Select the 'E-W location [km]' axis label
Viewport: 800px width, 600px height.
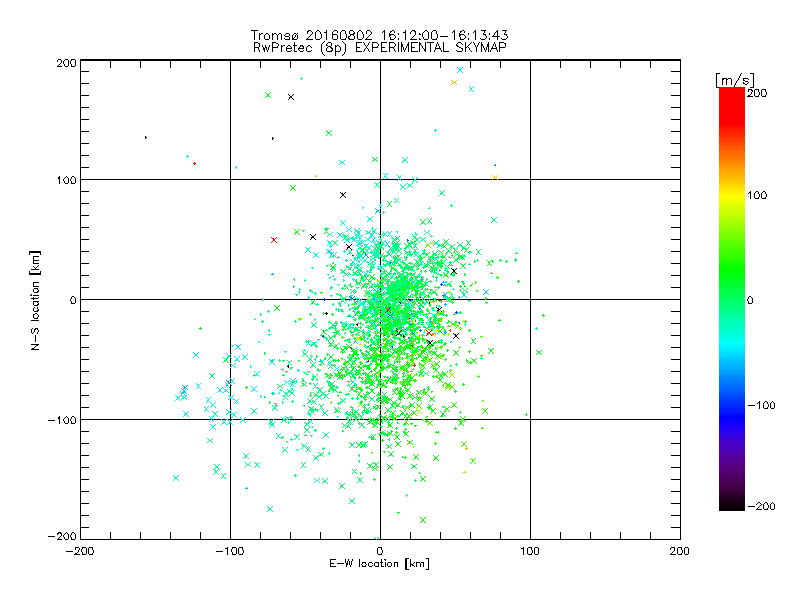click(379, 563)
